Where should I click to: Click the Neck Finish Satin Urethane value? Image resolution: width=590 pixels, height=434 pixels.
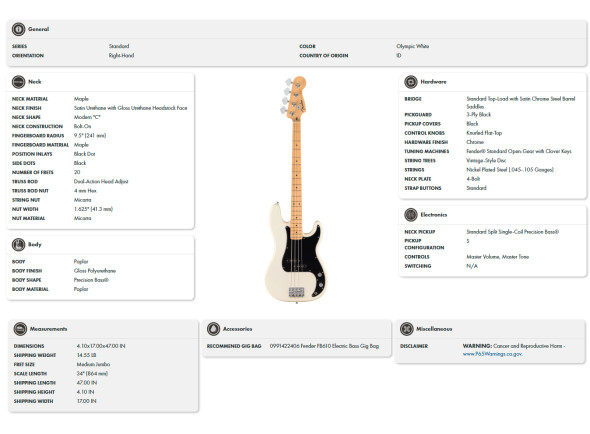coord(130,108)
